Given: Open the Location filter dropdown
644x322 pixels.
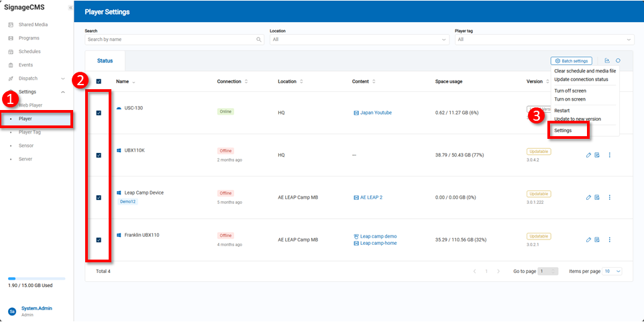Looking at the screenshot, I should (x=359, y=40).
